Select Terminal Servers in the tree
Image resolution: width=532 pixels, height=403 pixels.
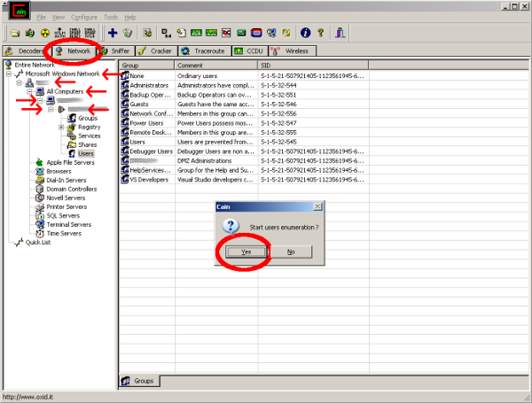click(x=68, y=224)
